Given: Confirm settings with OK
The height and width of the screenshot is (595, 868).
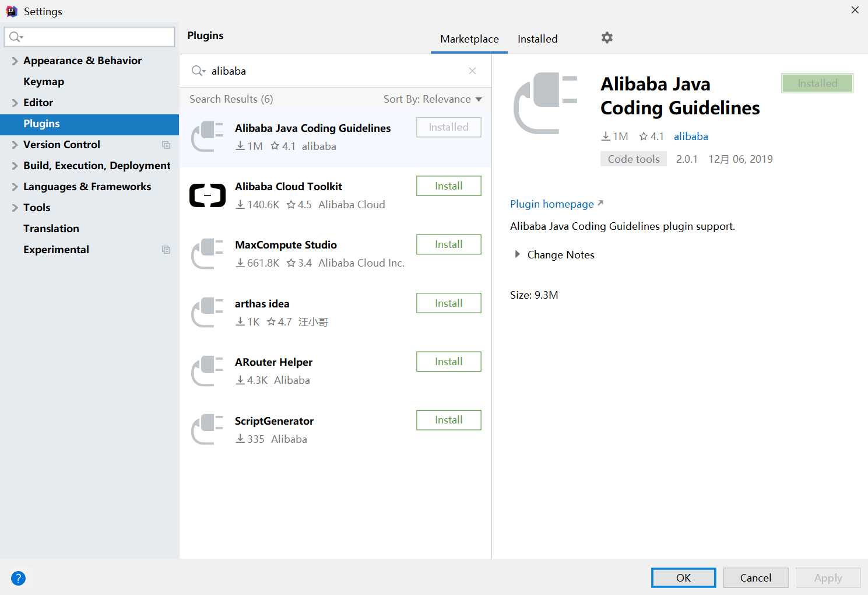Looking at the screenshot, I should pos(683,578).
